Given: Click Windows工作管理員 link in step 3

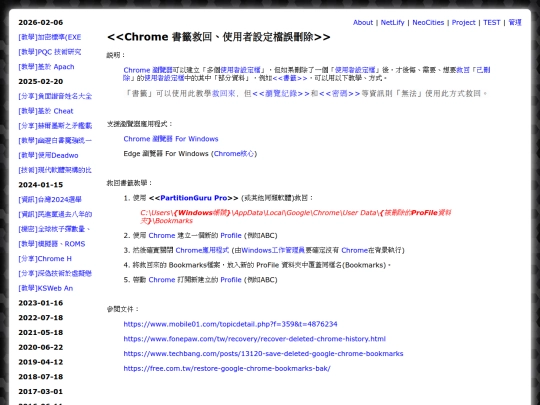Looking at the screenshot, I should point(273,250).
